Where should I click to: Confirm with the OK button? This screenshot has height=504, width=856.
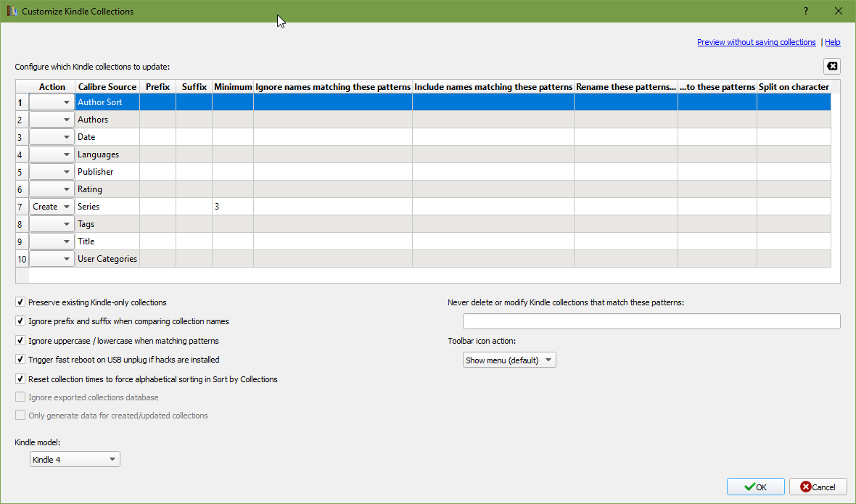(x=756, y=487)
